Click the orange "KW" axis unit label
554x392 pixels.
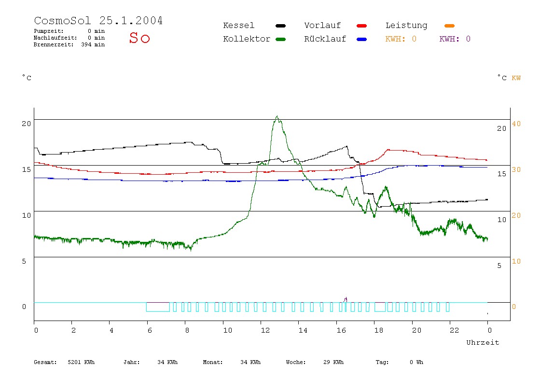tap(516, 78)
